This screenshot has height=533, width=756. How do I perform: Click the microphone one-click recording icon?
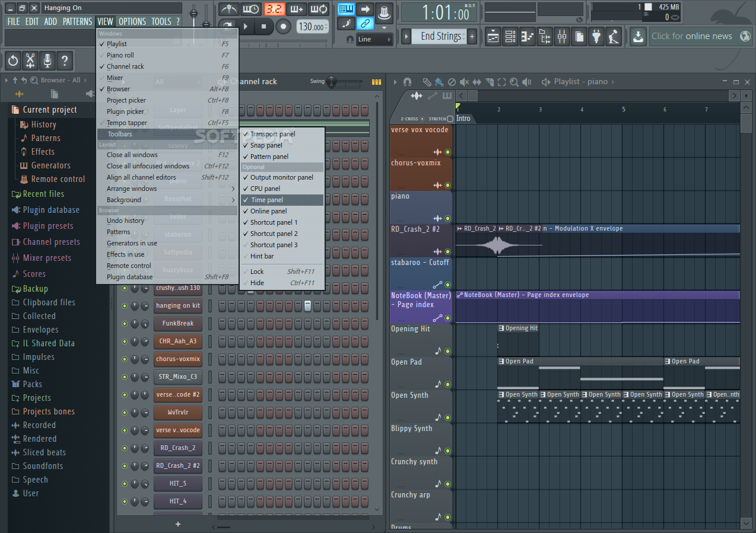(x=47, y=60)
